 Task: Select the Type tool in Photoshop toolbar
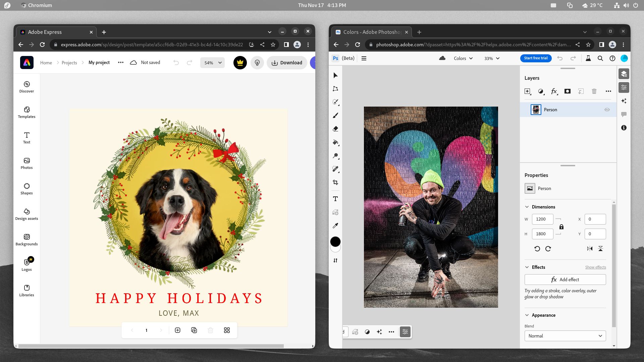335,198
